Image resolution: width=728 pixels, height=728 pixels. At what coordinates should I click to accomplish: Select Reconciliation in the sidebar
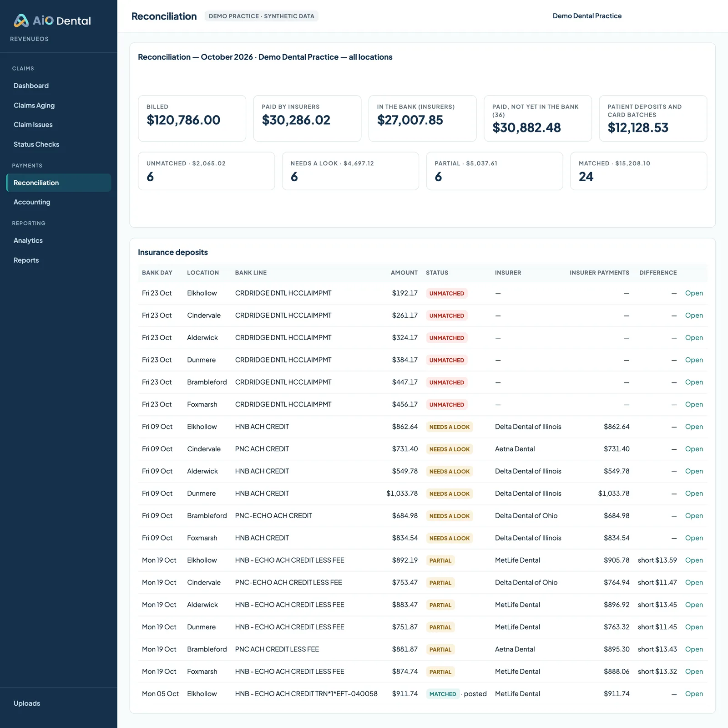pos(59,183)
